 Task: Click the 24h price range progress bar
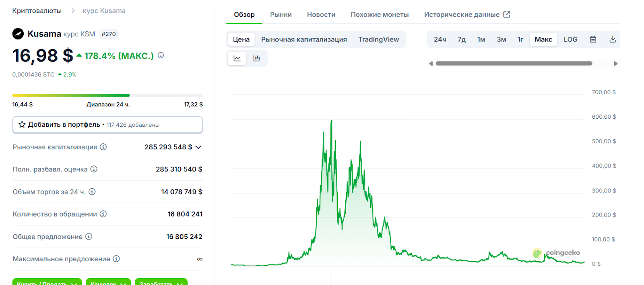tap(107, 95)
